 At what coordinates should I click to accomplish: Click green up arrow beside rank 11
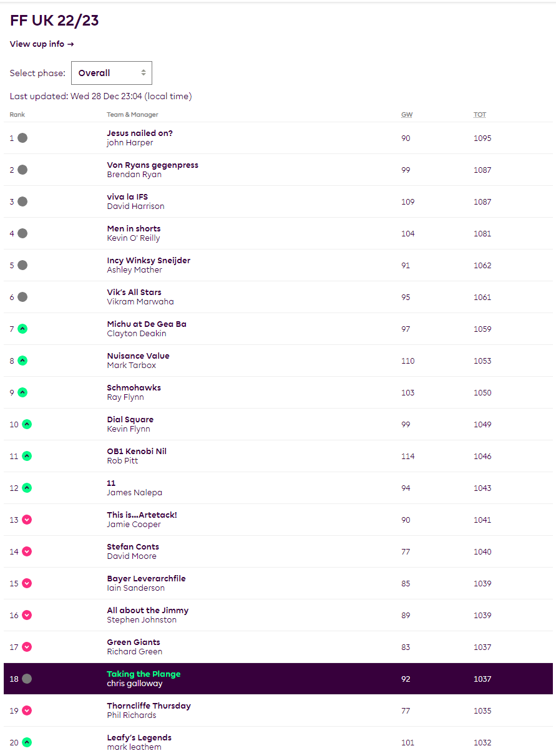point(27,456)
